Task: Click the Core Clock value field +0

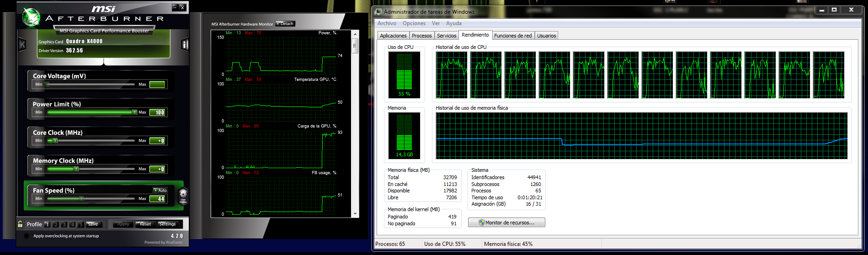Action: [157, 141]
